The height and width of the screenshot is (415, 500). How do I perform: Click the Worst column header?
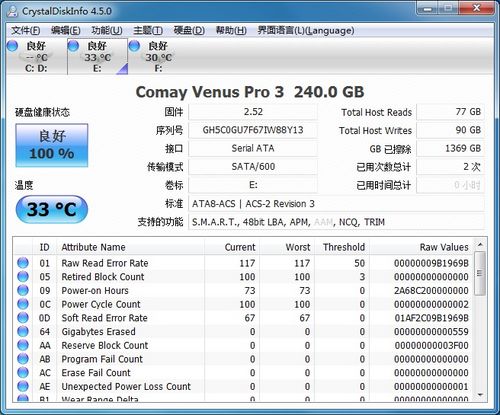coord(287,247)
